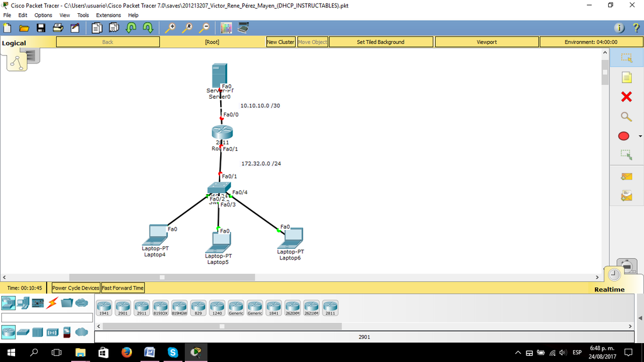Select the Switches subcategory
The image size is (644, 362).
tap(23, 332)
